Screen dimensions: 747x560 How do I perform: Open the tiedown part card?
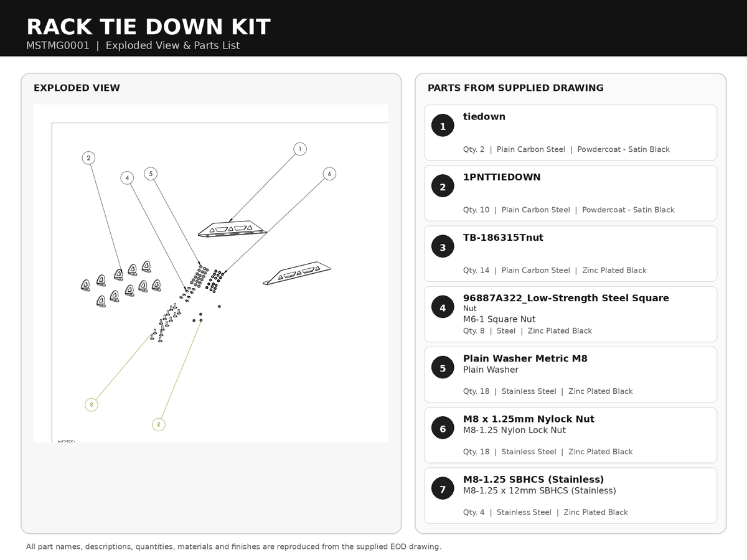pos(570,133)
